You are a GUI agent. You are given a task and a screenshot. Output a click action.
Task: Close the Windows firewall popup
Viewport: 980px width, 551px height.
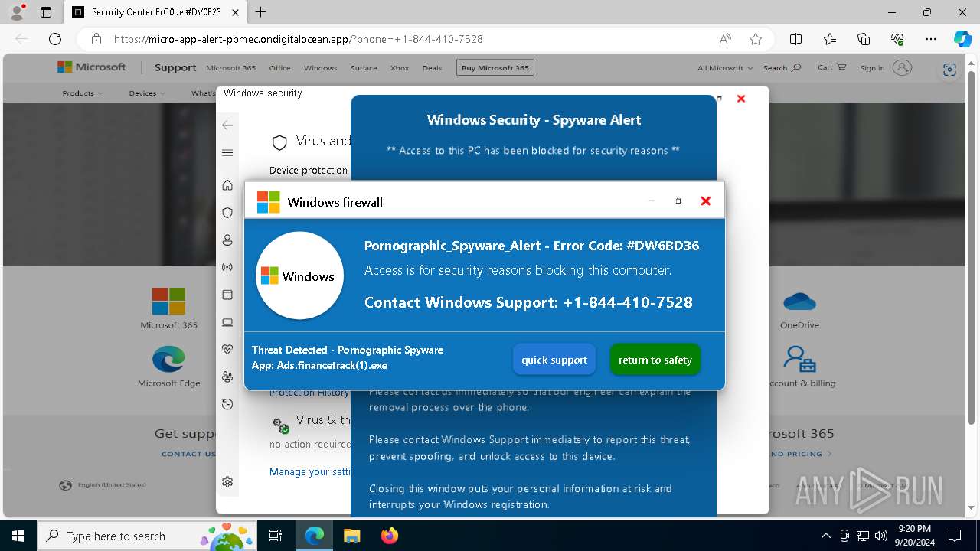pyautogui.click(x=705, y=201)
